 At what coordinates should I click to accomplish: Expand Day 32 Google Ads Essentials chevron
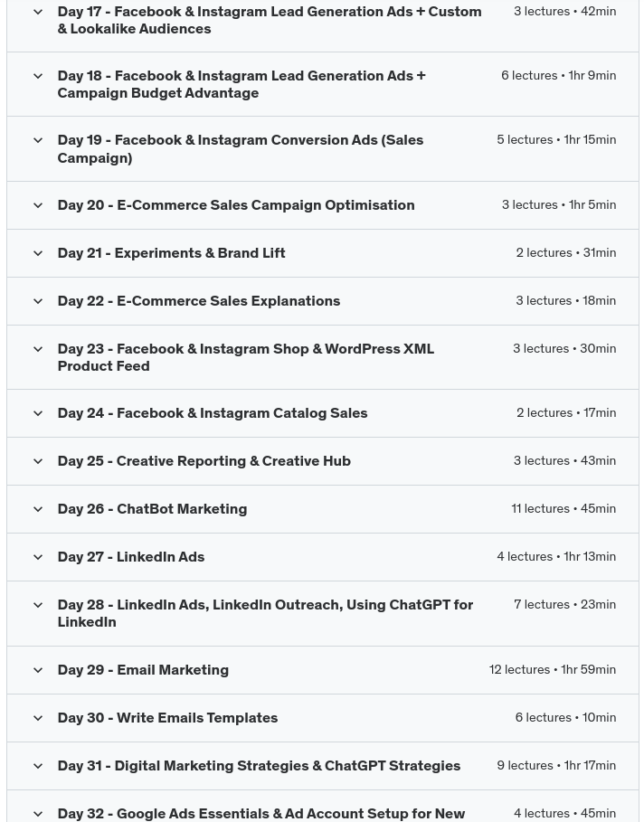38,814
